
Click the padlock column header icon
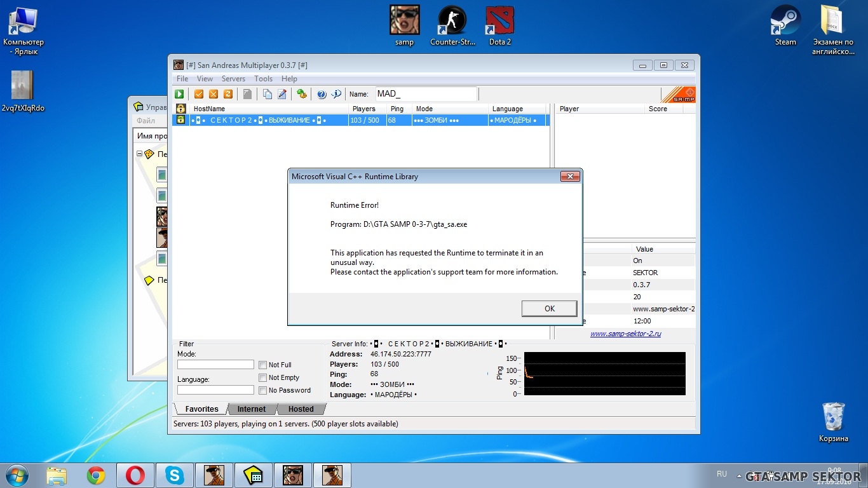180,109
